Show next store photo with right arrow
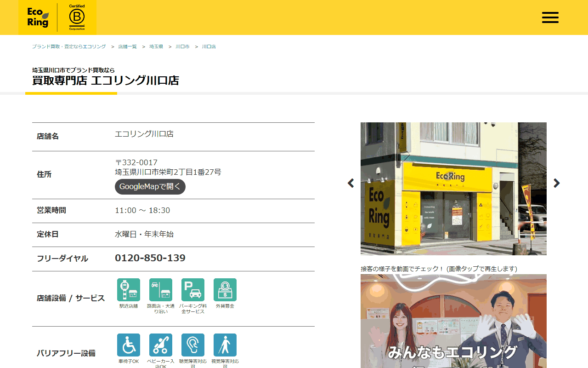Viewport: 588px width, 368px height. (557, 183)
